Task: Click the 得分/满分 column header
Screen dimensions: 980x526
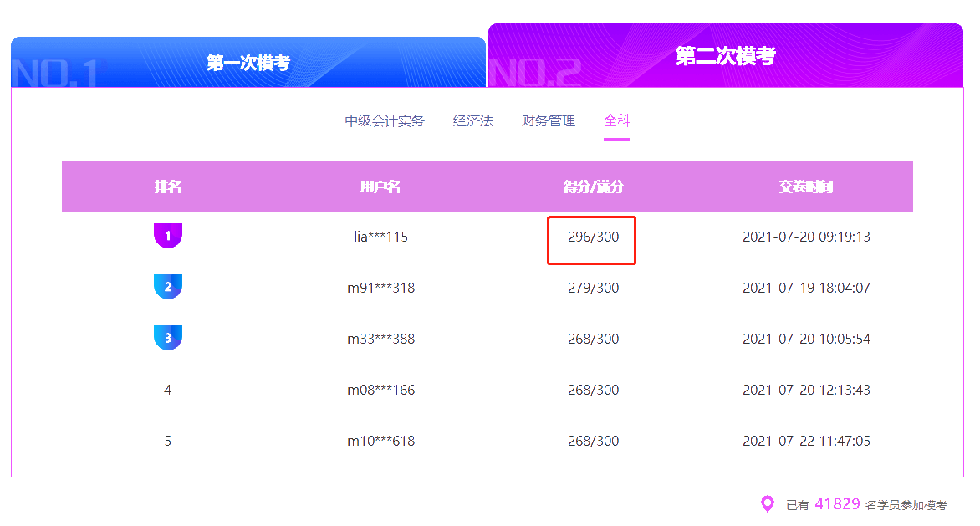Action: [x=591, y=186]
